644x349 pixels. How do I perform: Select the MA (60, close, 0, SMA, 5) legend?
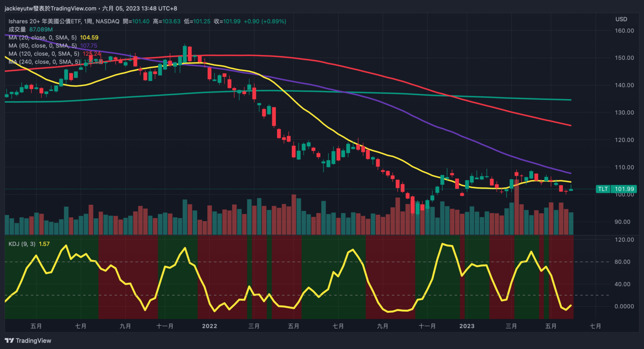(x=43, y=46)
